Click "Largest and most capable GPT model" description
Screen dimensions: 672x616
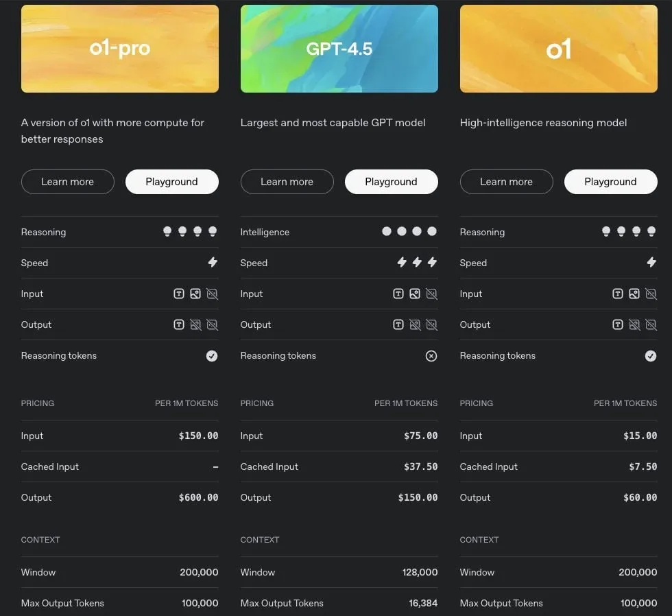(333, 123)
